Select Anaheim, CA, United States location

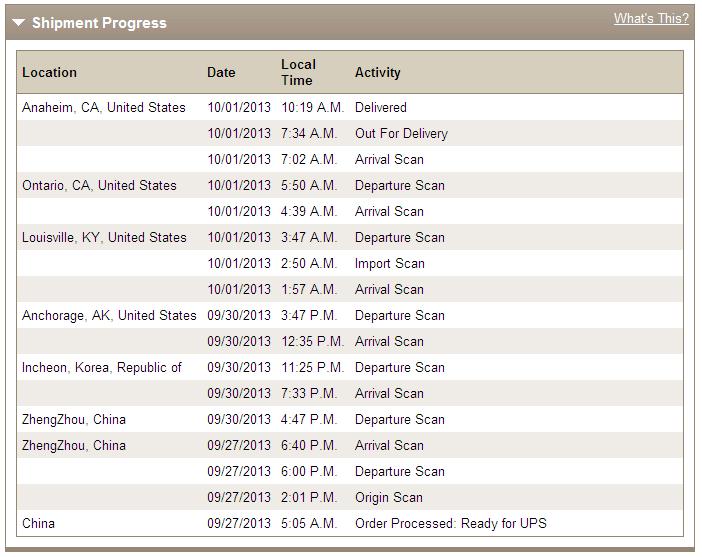click(104, 107)
